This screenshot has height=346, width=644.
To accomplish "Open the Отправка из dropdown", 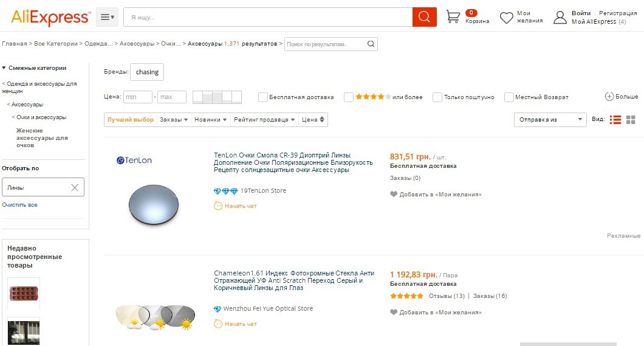I will click(x=550, y=120).
